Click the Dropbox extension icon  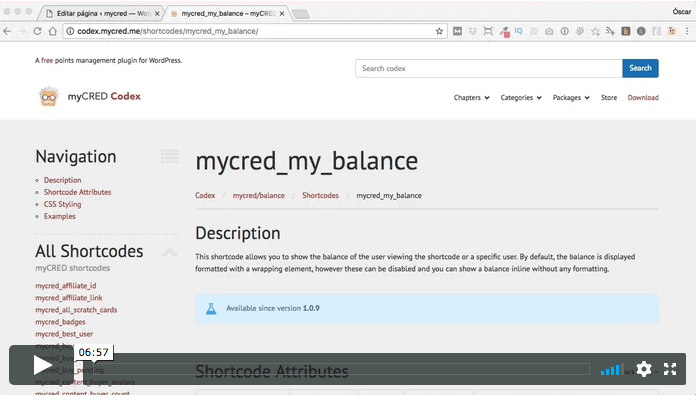click(x=473, y=31)
